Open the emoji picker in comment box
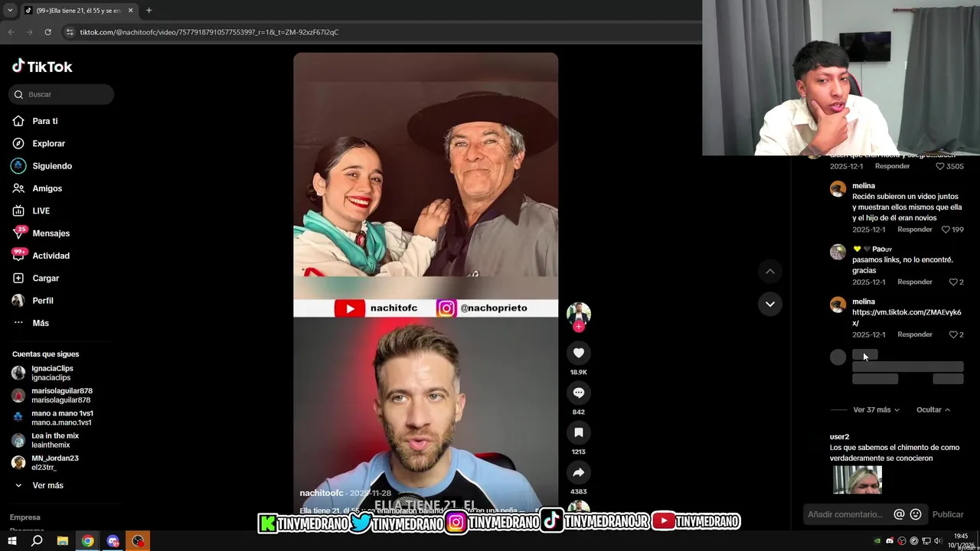The width and height of the screenshot is (980, 551). tap(916, 514)
